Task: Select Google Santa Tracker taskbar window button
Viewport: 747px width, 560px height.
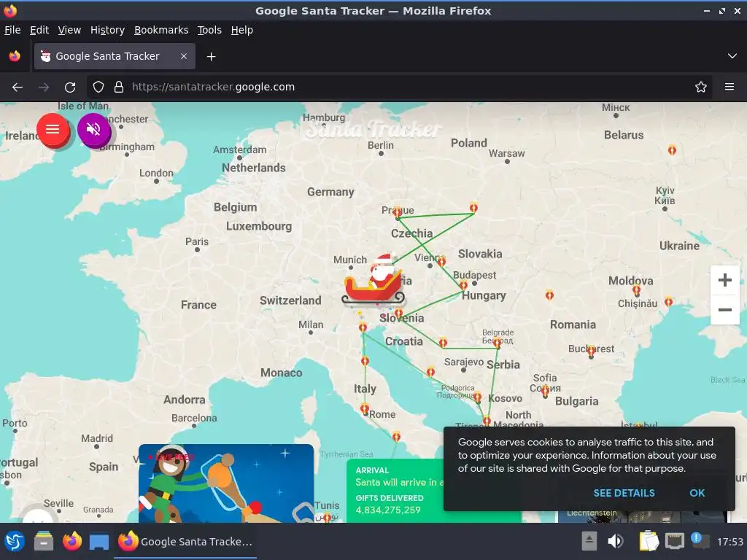Action: [x=185, y=542]
